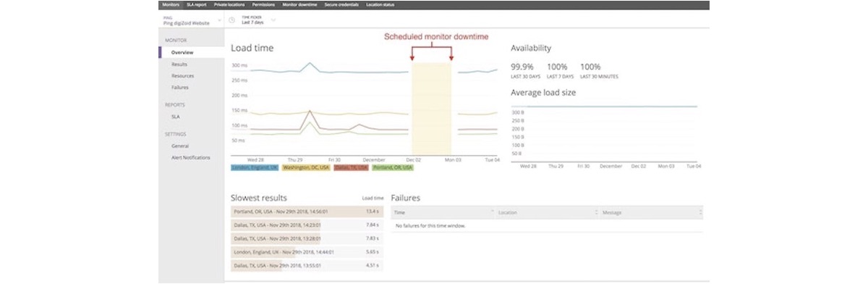Toggle London, England, UK legend entry

pyautogui.click(x=255, y=167)
